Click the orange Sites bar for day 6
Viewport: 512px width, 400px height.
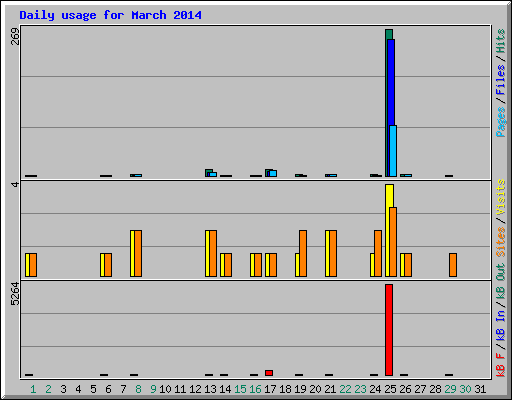point(108,265)
